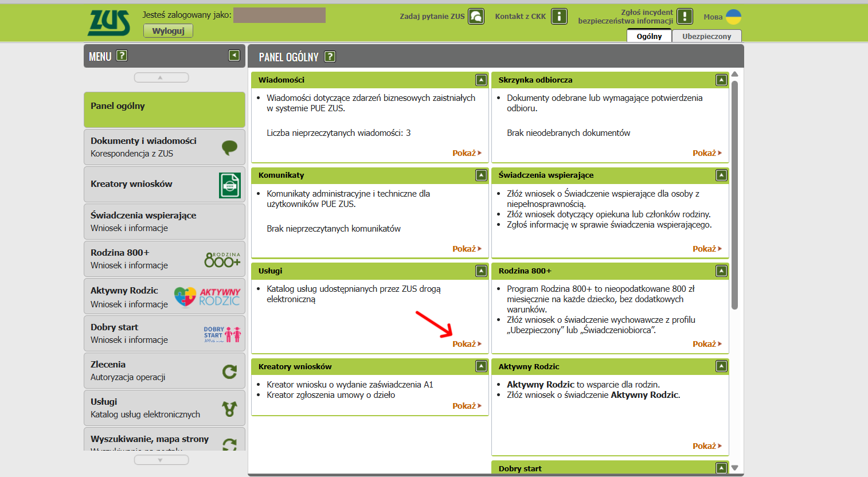Image resolution: width=868 pixels, height=477 pixels.
Task: Switch to the Ubezpieczony tab
Action: [x=706, y=36]
